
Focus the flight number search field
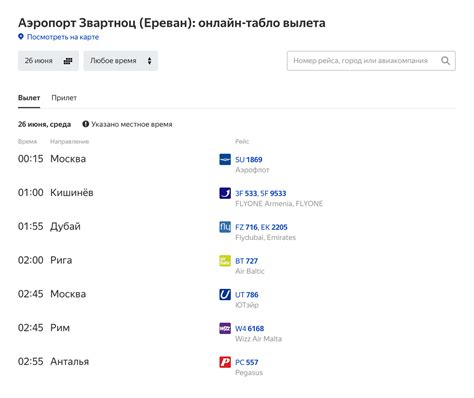tap(371, 61)
